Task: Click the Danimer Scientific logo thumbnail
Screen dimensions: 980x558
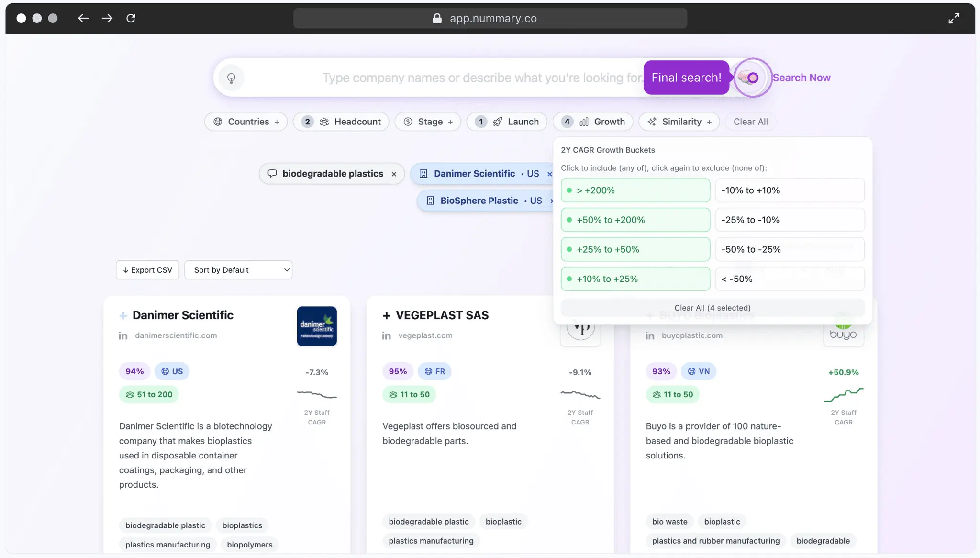Action: pyautogui.click(x=317, y=326)
